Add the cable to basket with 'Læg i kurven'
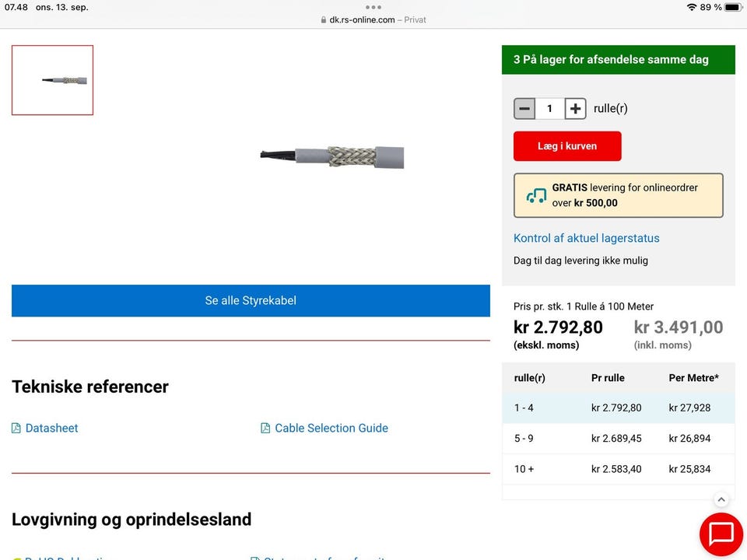The width and height of the screenshot is (747, 560). click(x=567, y=146)
